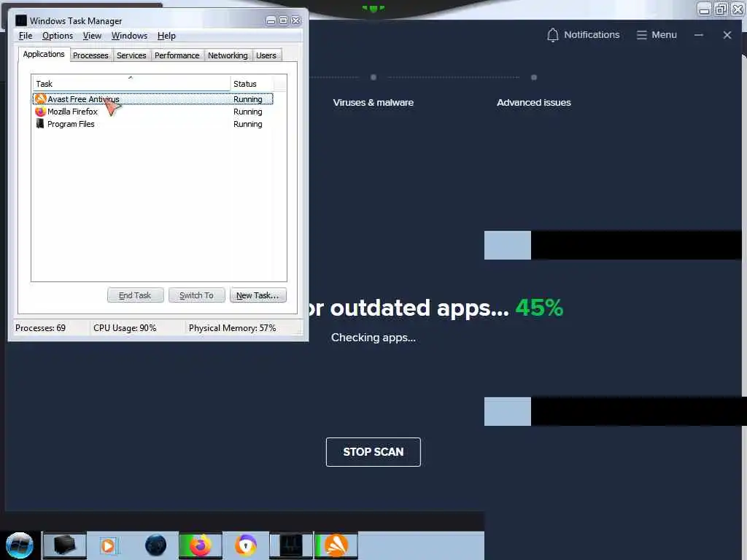This screenshot has height=560, width=747.
Task: Click the Avast Notifications bell icon
Action: (x=553, y=35)
